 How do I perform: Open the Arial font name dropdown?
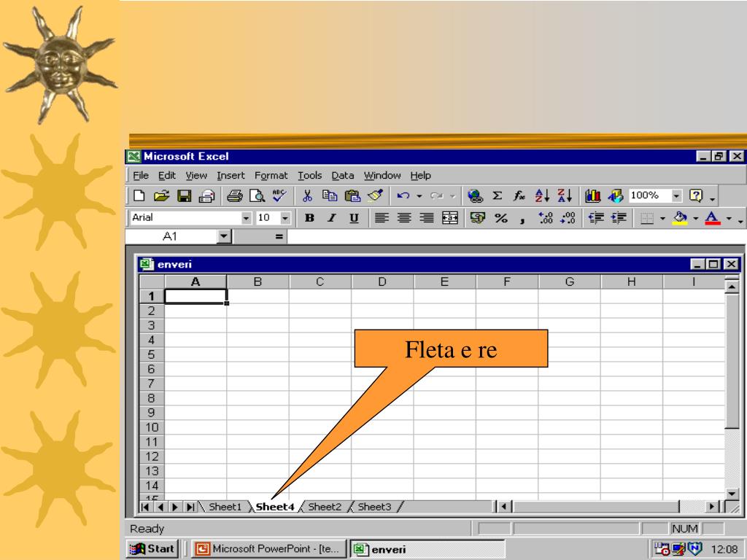point(246,218)
